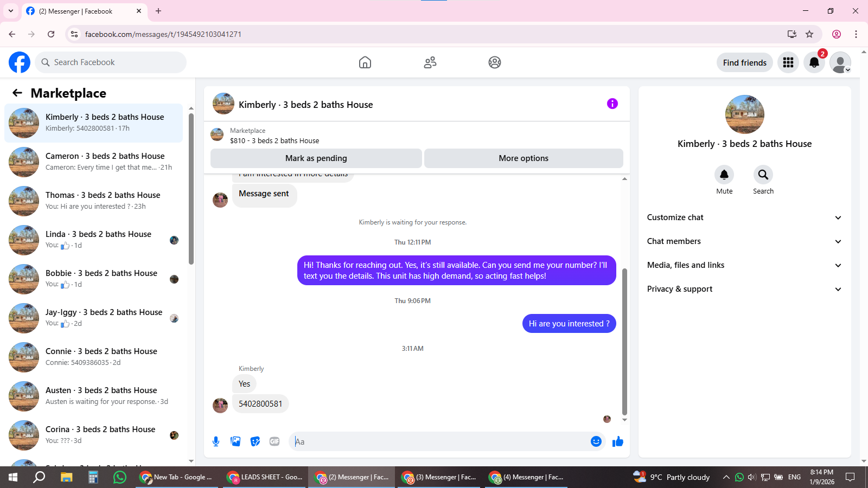Image resolution: width=868 pixels, height=488 pixels.
Task: Open the conversation information icon
Action: 612,104
